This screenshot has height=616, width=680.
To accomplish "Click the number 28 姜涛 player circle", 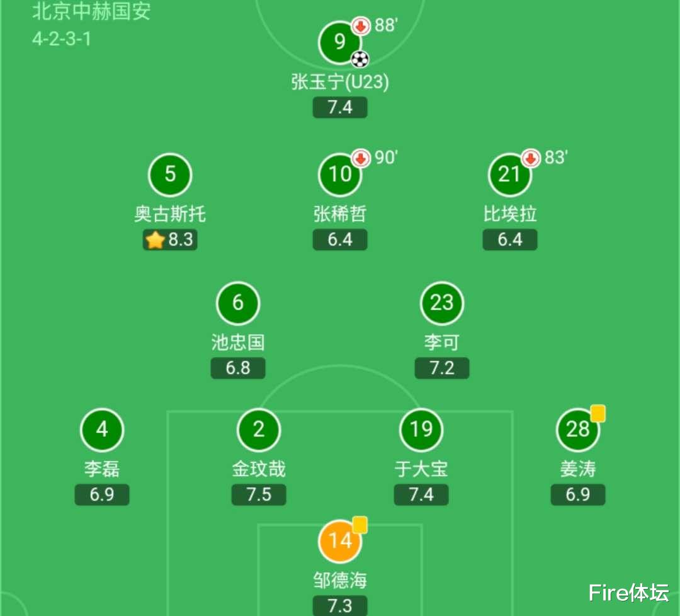I will point(577,430).
